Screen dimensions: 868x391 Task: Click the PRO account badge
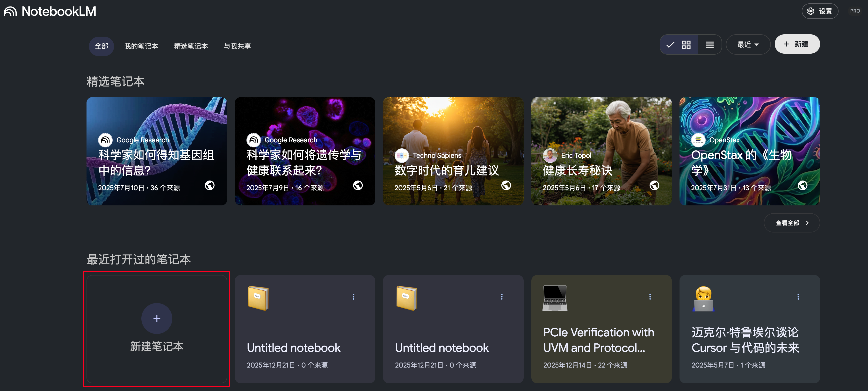pos(854,11)
